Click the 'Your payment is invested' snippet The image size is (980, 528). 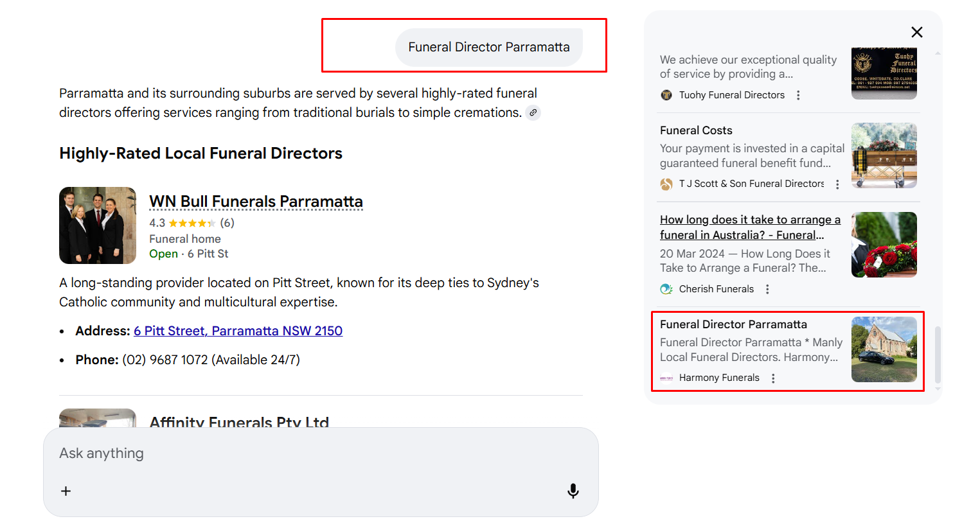[x=752, y=156]
